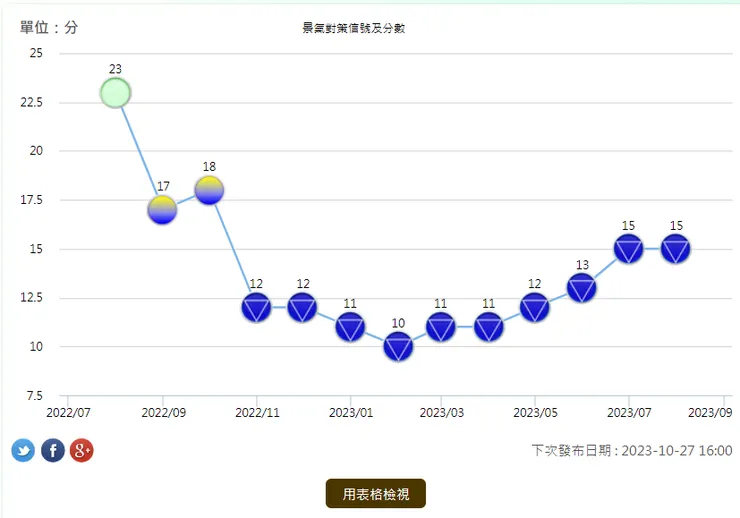
Task: Click the x-axis label 2022/11
Action: coord(257,413)
